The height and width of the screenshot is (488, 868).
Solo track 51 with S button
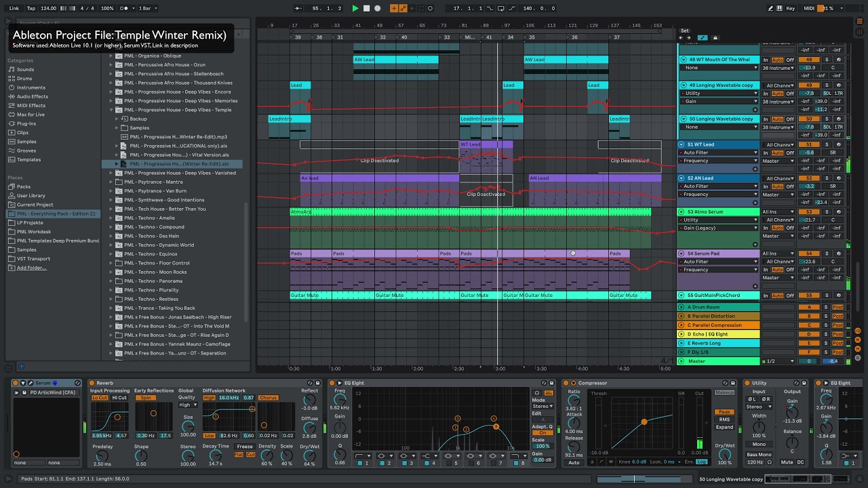pos(826,144)
